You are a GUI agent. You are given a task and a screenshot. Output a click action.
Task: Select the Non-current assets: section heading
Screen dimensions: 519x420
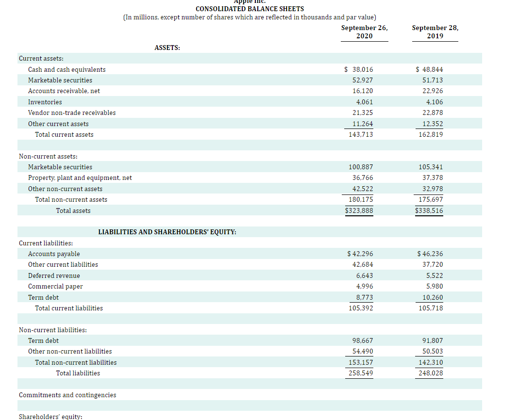(49, 156)
